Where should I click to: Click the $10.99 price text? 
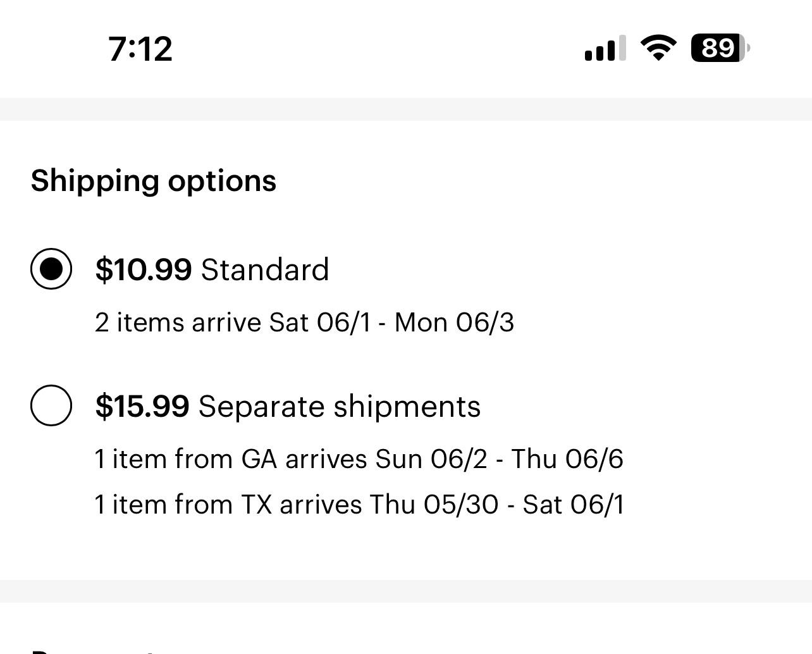point(144,269)
